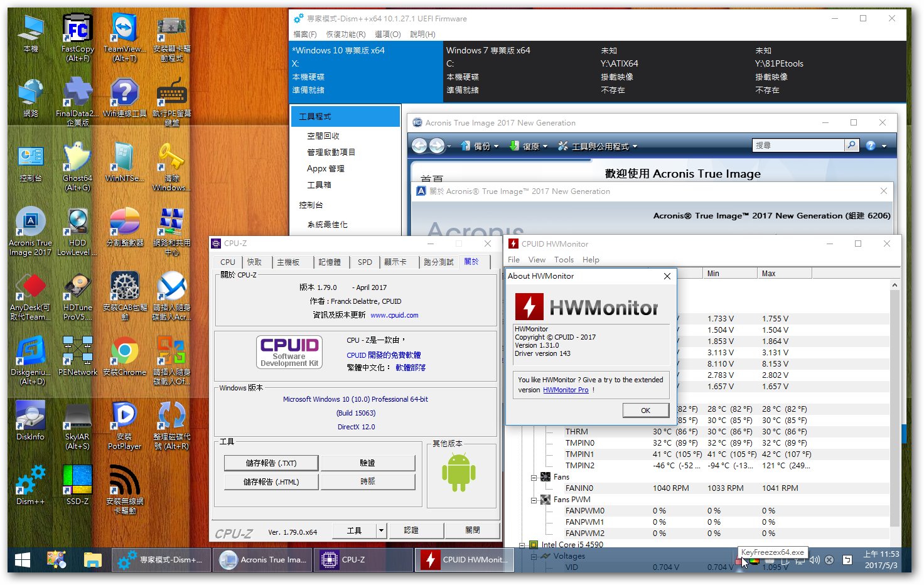Screen dimensions: 924x585
Task: Open the 清除Windows key-shaped icon
Action: [x=171, y=167]
